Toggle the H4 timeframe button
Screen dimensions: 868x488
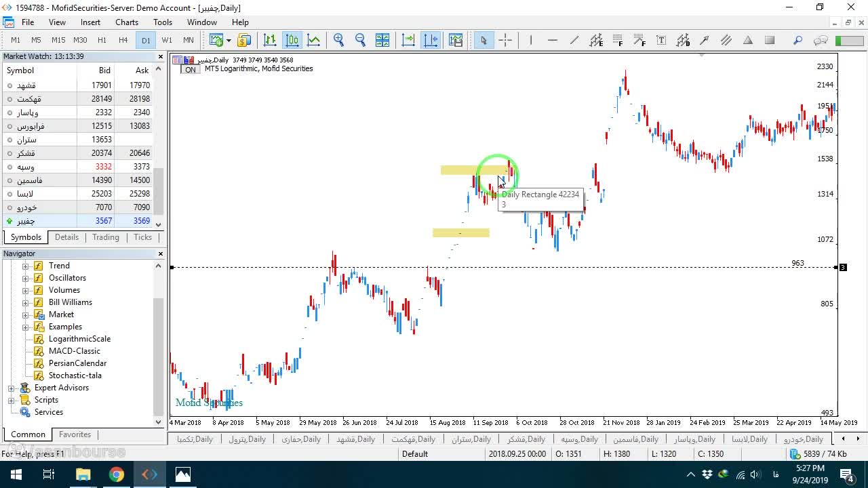(x=123, y=40)
